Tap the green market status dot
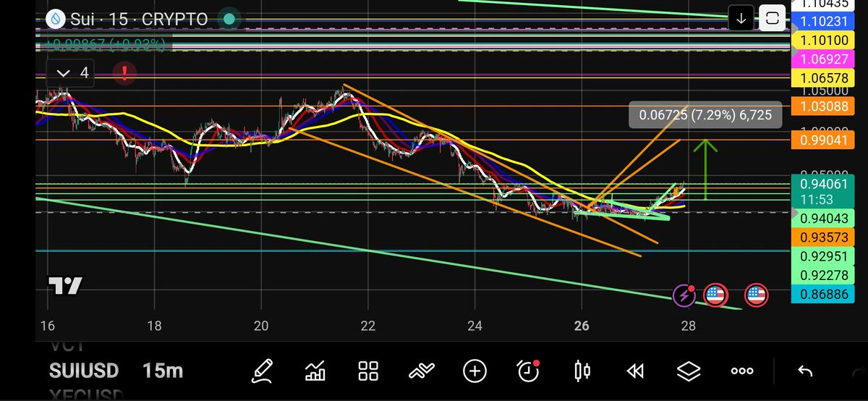The image size is (868, 401). (229, 19)
